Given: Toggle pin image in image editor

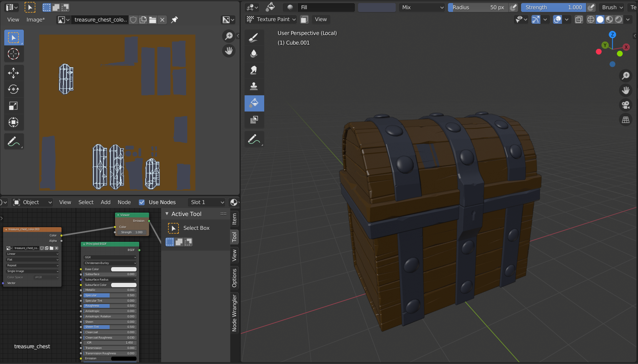Looking at the screenshot, I should click(x=174, y=20).
